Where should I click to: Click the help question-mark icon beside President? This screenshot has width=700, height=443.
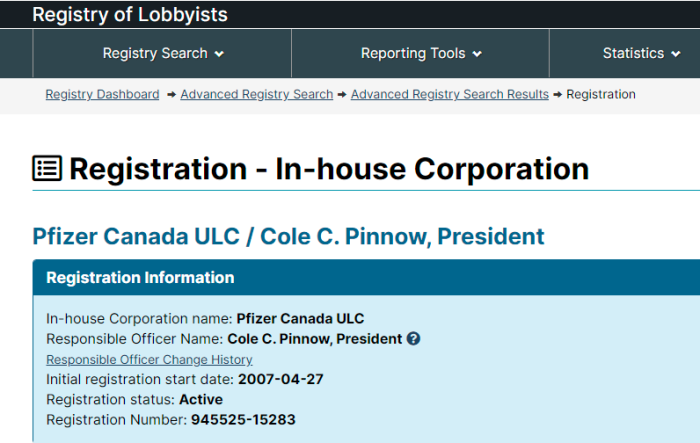click(x=413, y=339)
